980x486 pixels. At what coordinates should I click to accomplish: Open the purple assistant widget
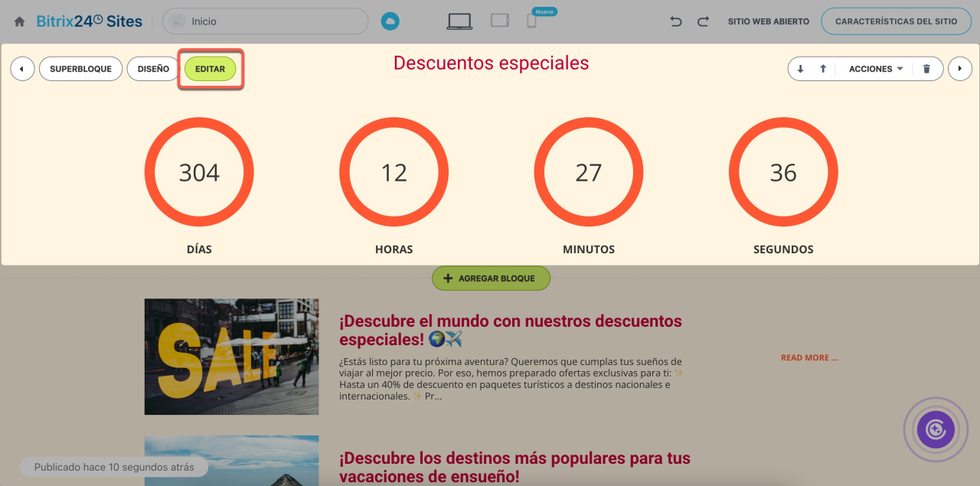coord(936,429)
